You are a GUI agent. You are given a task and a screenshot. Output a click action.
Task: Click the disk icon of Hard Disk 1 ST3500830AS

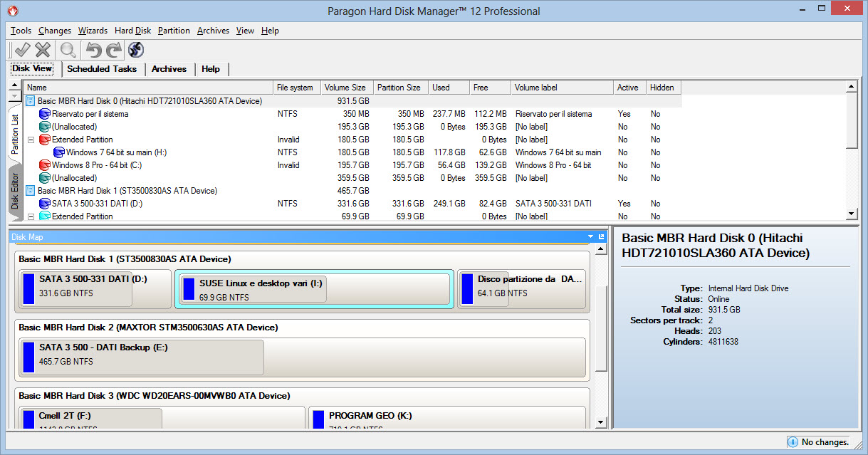click(x=31, y=191)
